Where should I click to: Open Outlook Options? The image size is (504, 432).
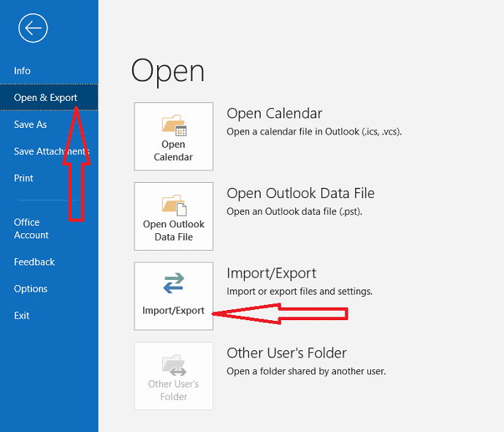(x=31, y=289)
